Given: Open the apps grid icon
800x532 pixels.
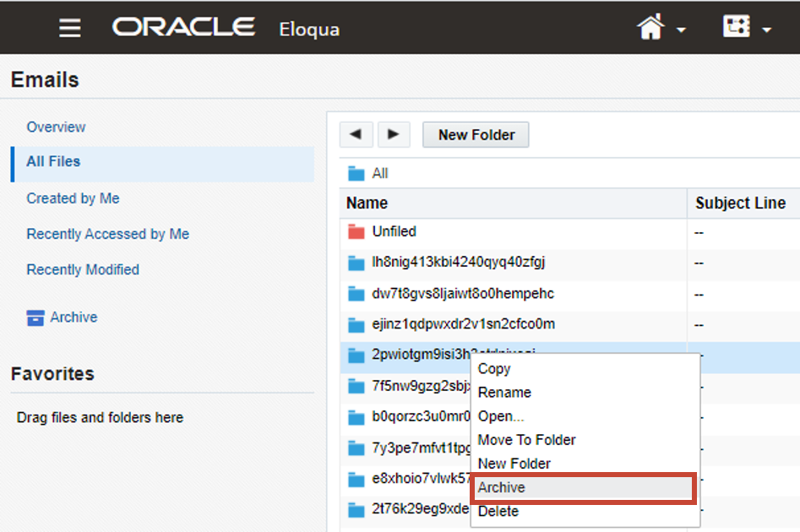Looking at the screenshot, I should 736,27.
